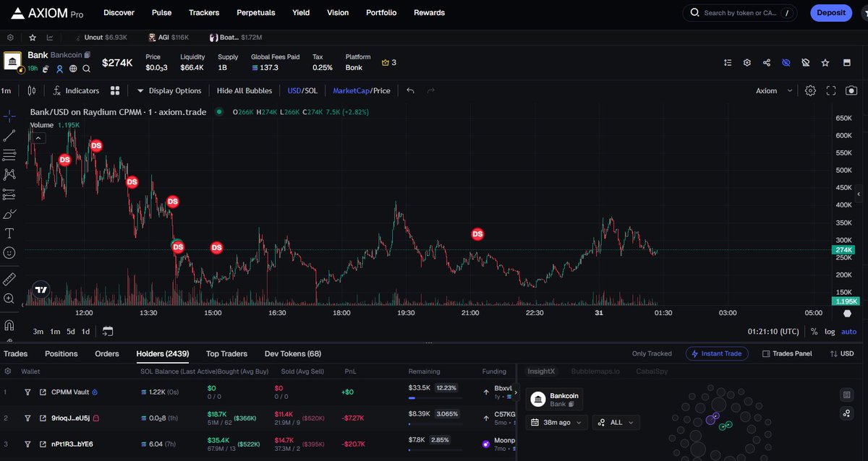868x461 pixels.
Task: Open the go-to-date calendar
Action: (x=108, y=332)
